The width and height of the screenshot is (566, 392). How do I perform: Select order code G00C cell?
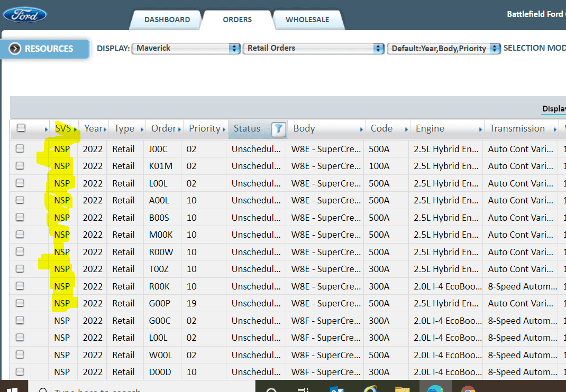coord(160,321)
